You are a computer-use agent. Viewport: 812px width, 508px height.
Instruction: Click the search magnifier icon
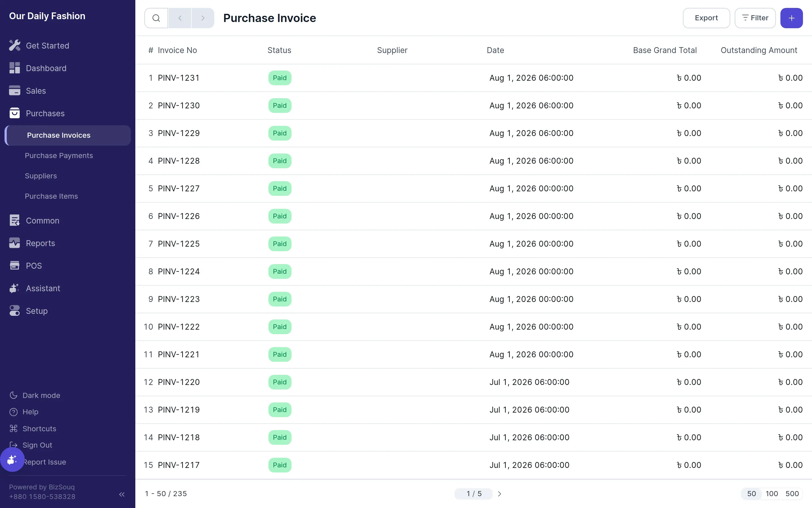(x=156, y=18)
